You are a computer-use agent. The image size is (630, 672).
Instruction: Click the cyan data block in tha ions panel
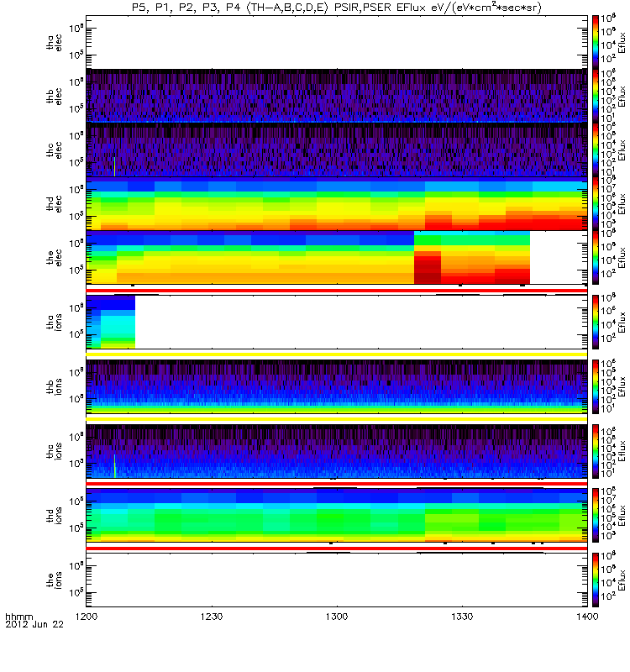[118, 327]
